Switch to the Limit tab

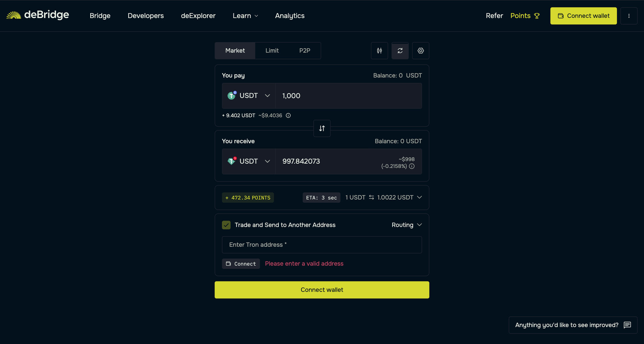272,51
